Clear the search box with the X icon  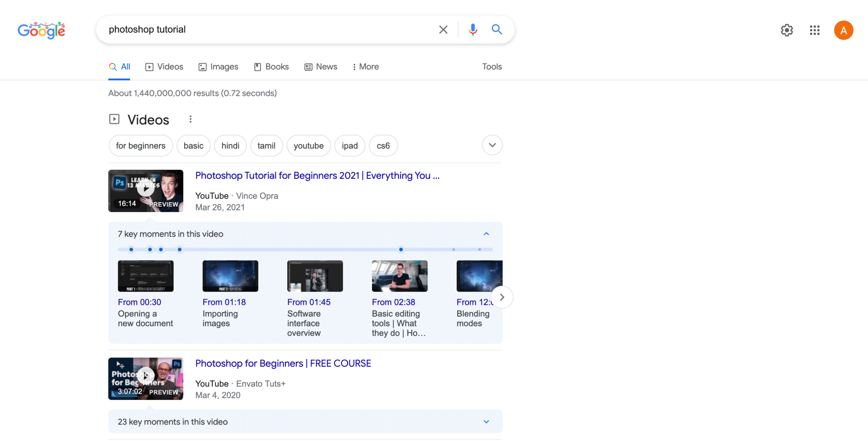[443, 29]
